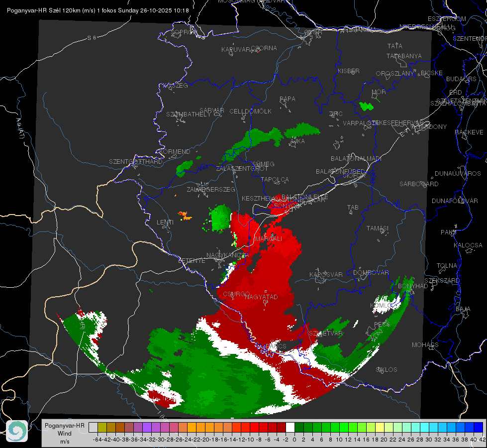Click the SARVAR town label
This screenshot has height=448, width=487.
212,111
